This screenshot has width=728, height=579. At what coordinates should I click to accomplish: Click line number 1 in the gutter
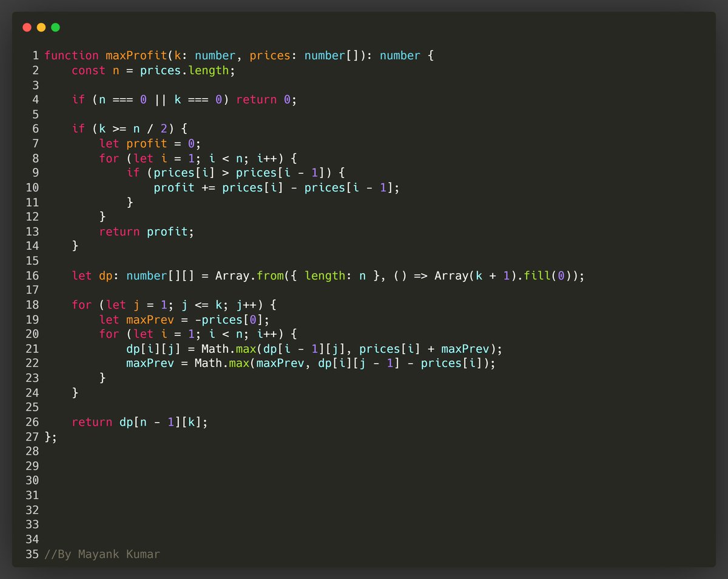36,56
